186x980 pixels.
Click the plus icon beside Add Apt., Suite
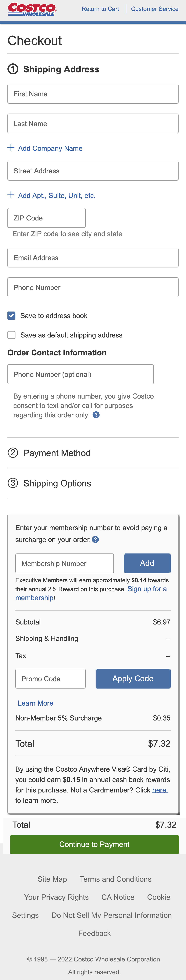tap(11, 195)
